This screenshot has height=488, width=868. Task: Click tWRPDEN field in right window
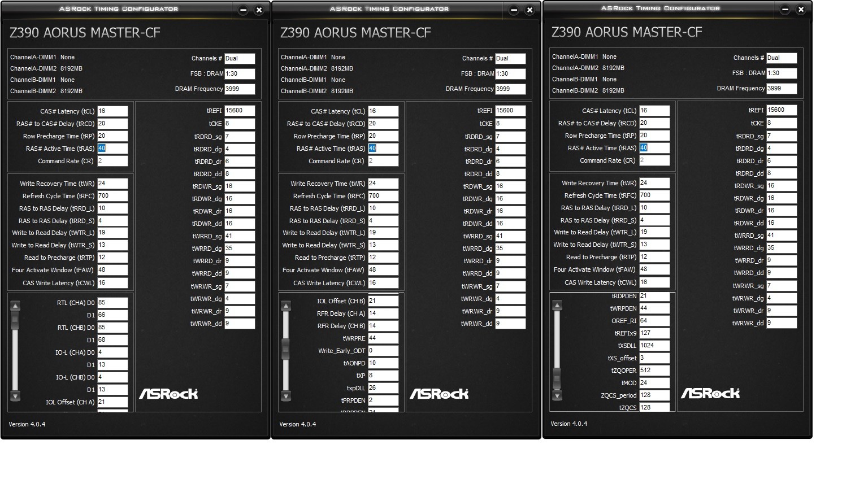[x=654, y=308]
